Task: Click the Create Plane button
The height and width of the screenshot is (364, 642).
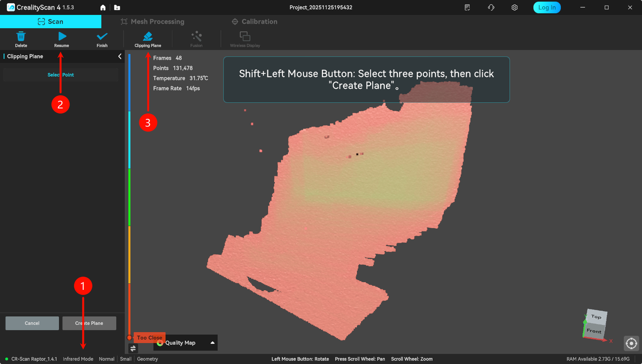Action: [89, 323]
